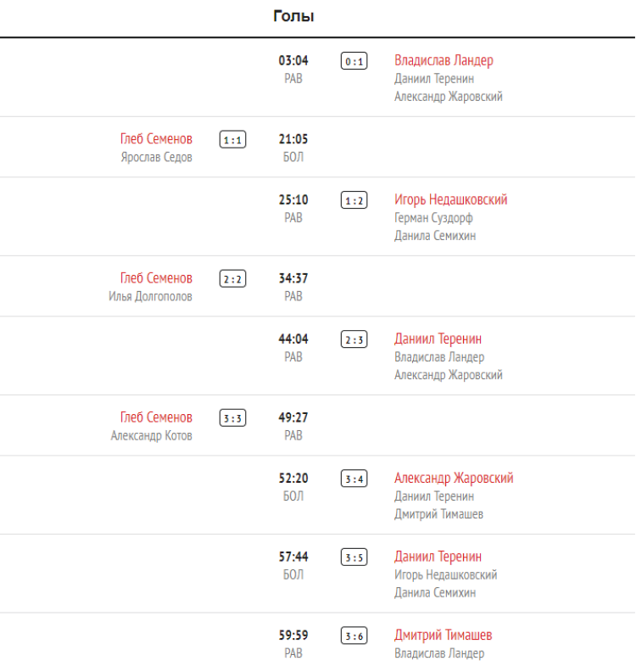Screen dimensions: 636x672
Task: Open scorer Даниил Теренин on the 44:04 goal
Action: [438, 339]
